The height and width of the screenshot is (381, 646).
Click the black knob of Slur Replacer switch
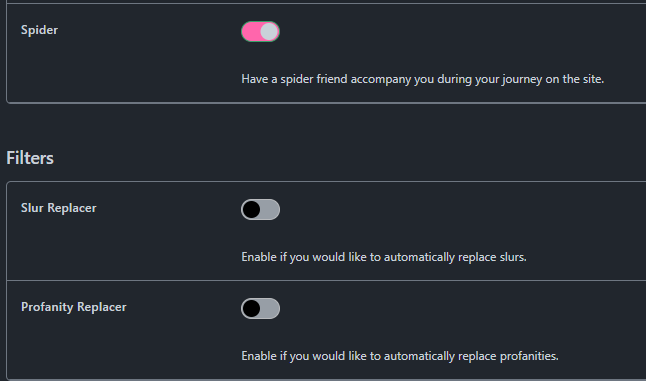pos(251,210)
